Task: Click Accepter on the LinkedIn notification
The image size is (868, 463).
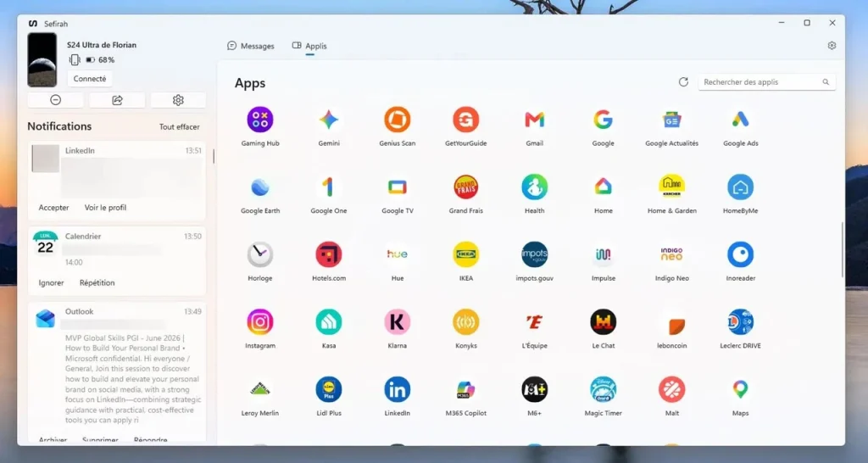Action: coord(53,208)
